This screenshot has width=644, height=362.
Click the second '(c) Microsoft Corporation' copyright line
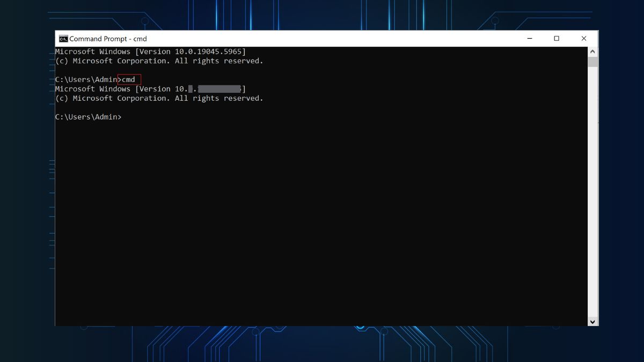[159, 98]
